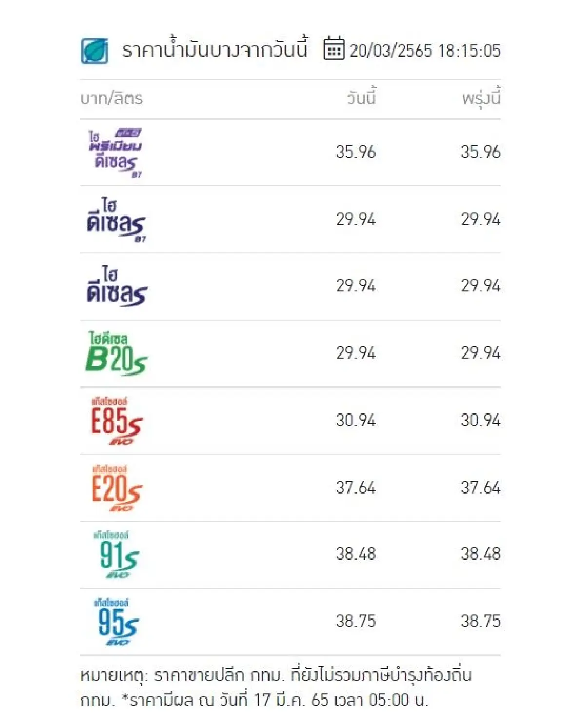This screenshot has width=585, height=728.
Task: Click the calendar icon beside the date
Action: tap(334, 48)
